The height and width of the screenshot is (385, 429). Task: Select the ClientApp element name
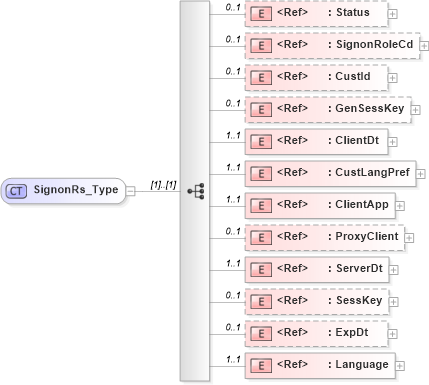[x=362, y=204]
